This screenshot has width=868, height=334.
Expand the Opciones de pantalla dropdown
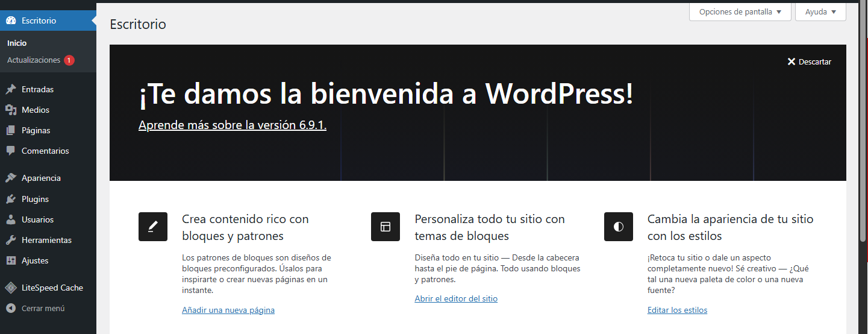(740, 11)
